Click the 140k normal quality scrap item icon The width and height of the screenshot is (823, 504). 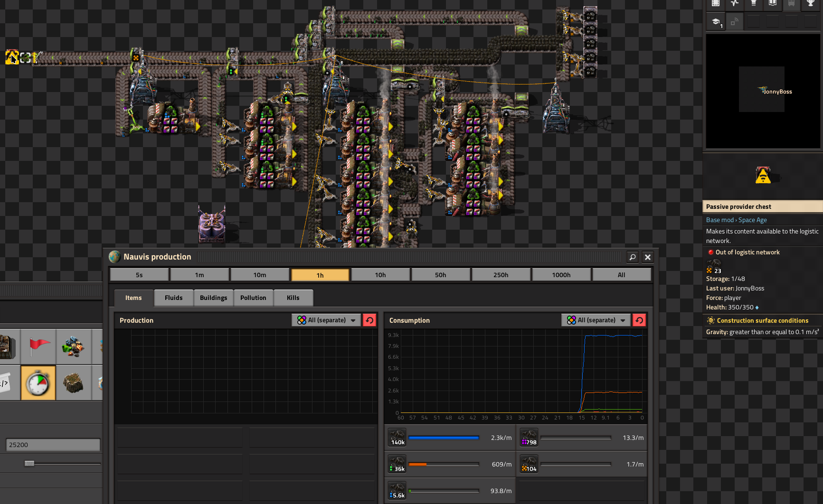(x=397, y=438)
